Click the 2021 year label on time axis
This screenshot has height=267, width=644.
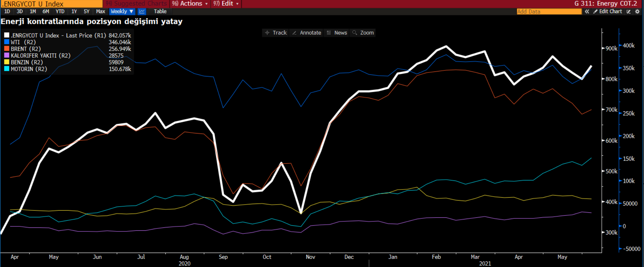485,264
